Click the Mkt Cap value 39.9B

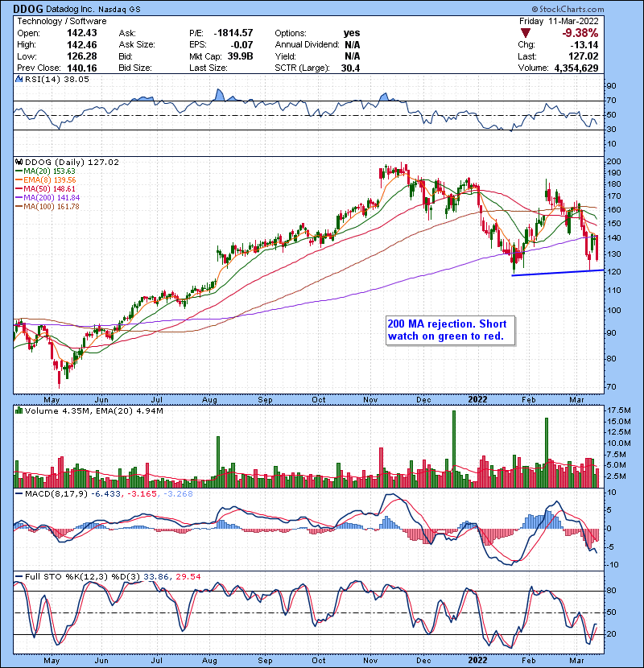(x=241, y=56)
